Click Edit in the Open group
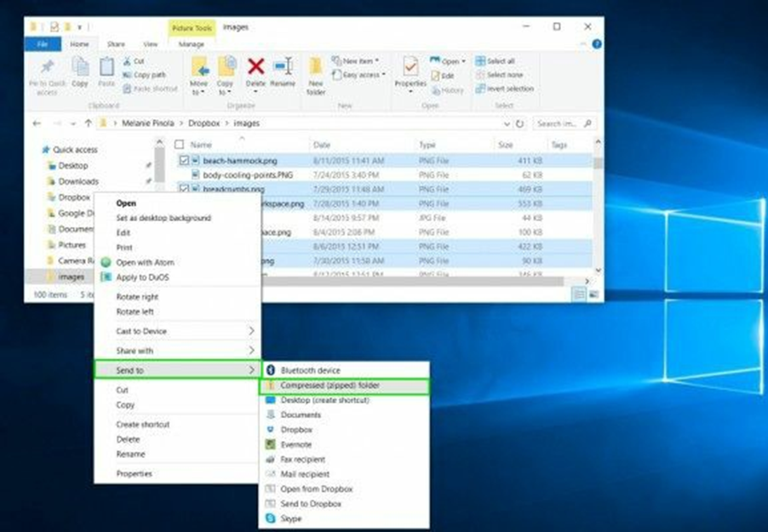The width and height of the screenshot is (768, 532). (x=443, y=76)
